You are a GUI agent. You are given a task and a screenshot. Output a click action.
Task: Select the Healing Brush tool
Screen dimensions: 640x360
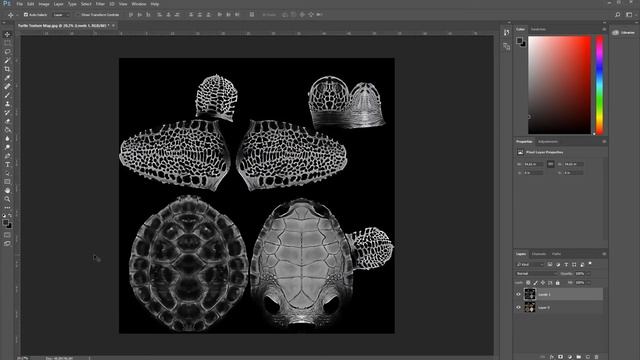[x=7, y=86]
